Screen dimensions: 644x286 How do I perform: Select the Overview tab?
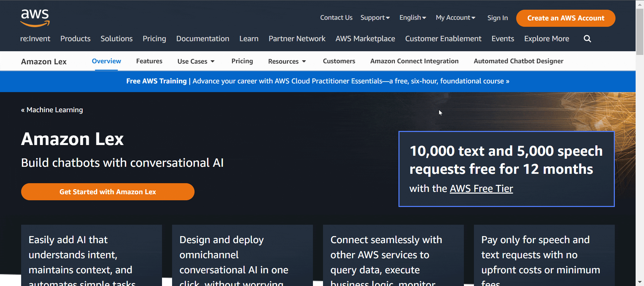(x=106, y=61)
